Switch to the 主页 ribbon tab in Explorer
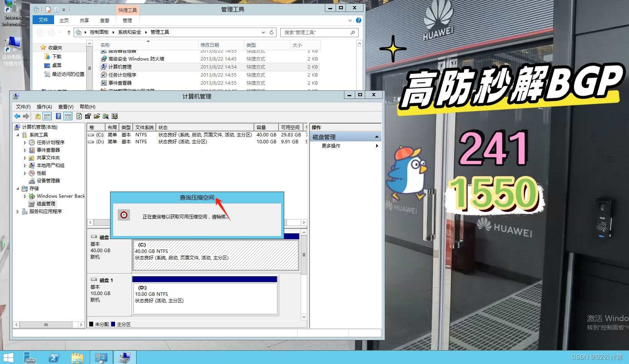Image resolution: width=629 pixels, height=364 pixels. (64, 20)
